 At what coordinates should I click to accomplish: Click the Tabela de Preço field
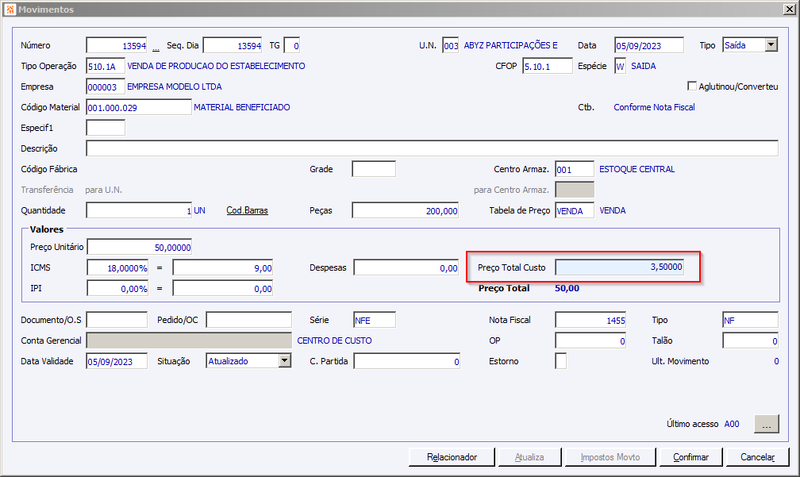pos(574,210)
